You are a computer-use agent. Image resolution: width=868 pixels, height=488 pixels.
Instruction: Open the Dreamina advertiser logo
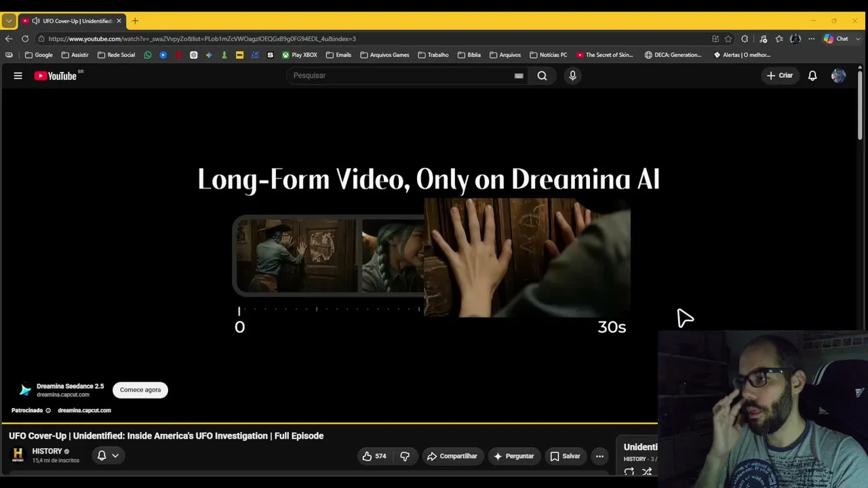pos(25,390)
